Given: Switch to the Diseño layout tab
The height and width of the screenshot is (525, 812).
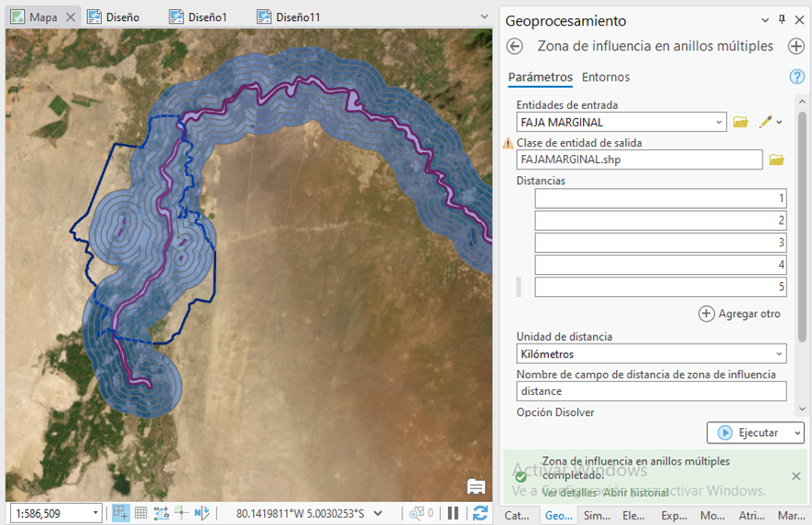Looking at the screenshot, I should (114, 17).
